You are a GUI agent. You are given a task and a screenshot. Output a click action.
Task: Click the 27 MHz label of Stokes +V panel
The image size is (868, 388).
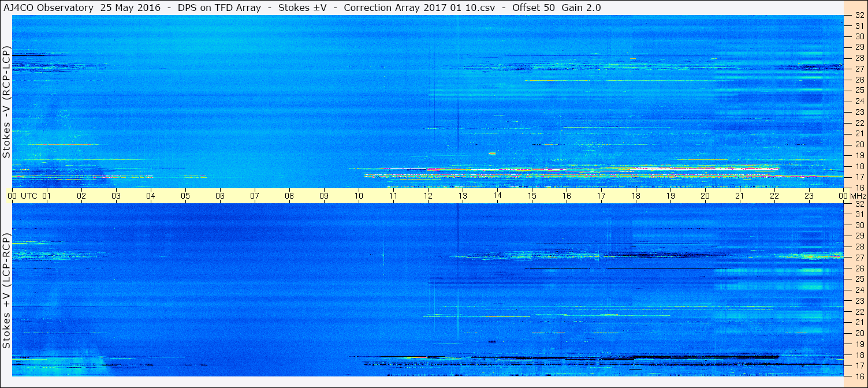(859, 258)
